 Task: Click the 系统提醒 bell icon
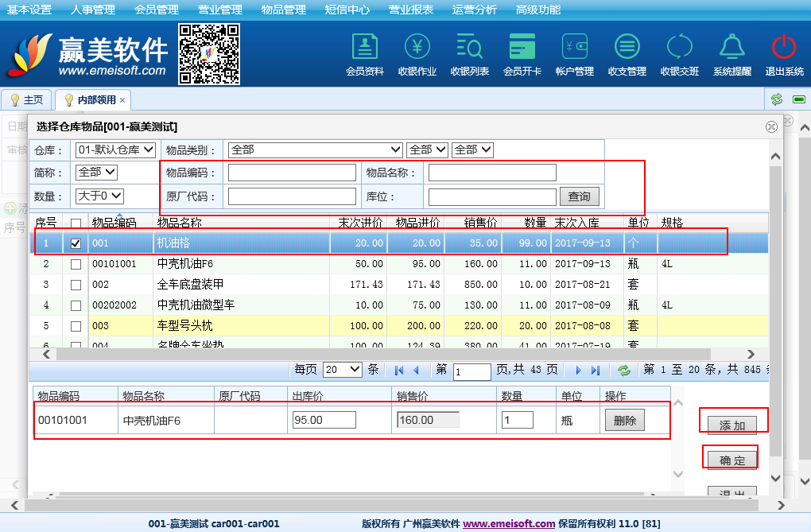pos(731,54)
